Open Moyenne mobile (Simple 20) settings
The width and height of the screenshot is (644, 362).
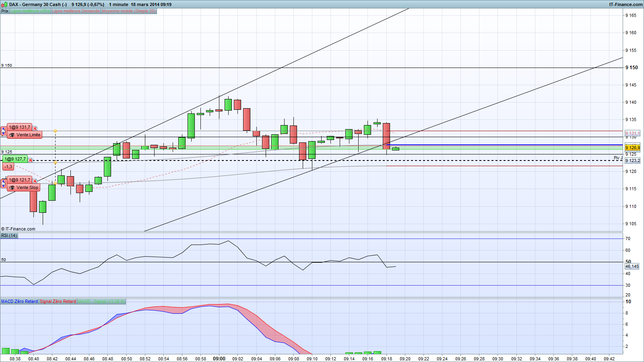128,11
